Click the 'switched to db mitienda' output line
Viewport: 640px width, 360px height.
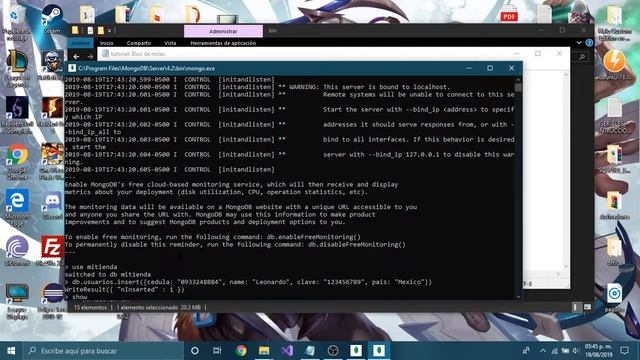pyautogui.click(x=108, y=274)
